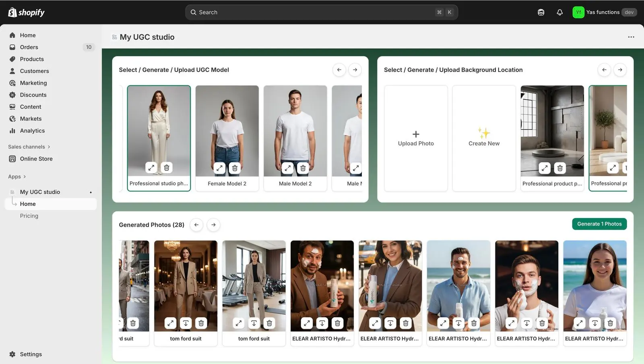Screen dimensions: 644x364
Task: Open the notifications bell
Action: point(559,12)
